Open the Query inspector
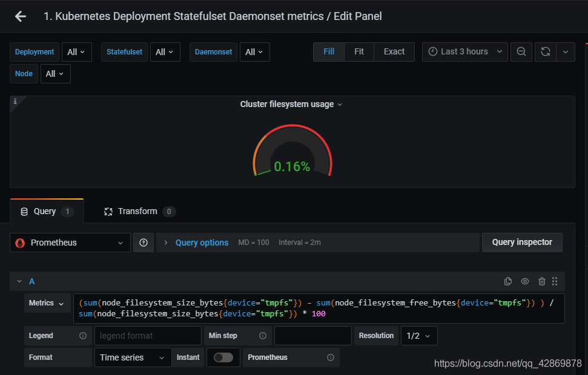588x375 pixels. 522,243
